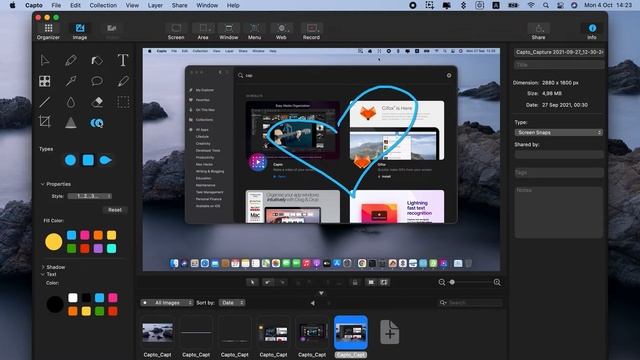
Task: Pick the pink Fill Color swatch
Action: pyautogui.click(x=85, y=235)
